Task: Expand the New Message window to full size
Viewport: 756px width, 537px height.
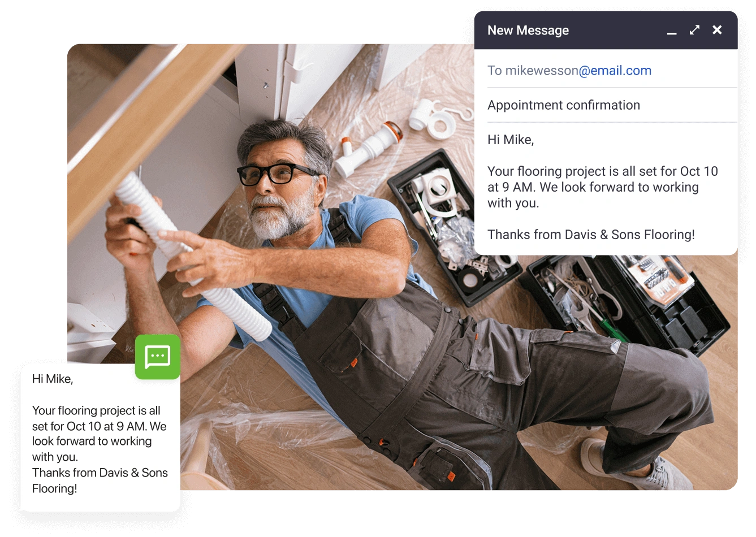Action: [x=694, y=31]
